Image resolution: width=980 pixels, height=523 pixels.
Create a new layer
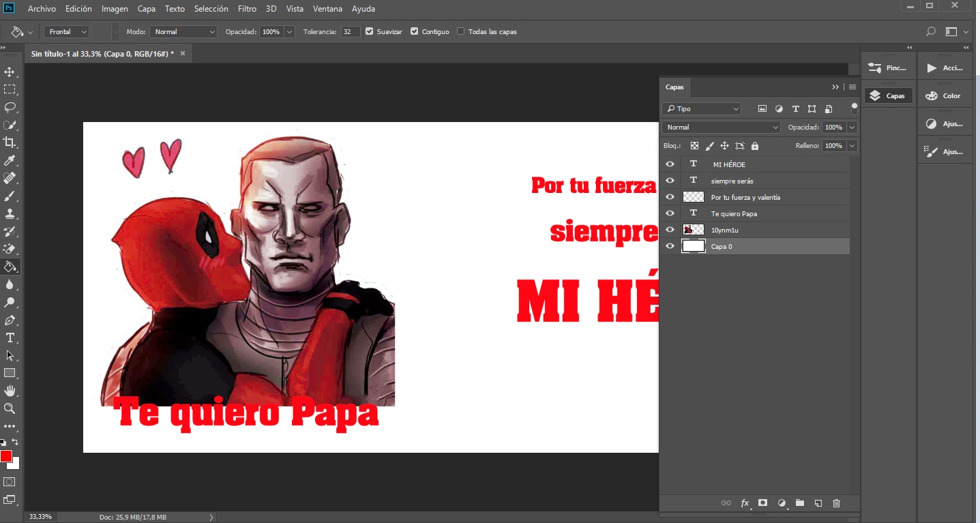[818, 503]
